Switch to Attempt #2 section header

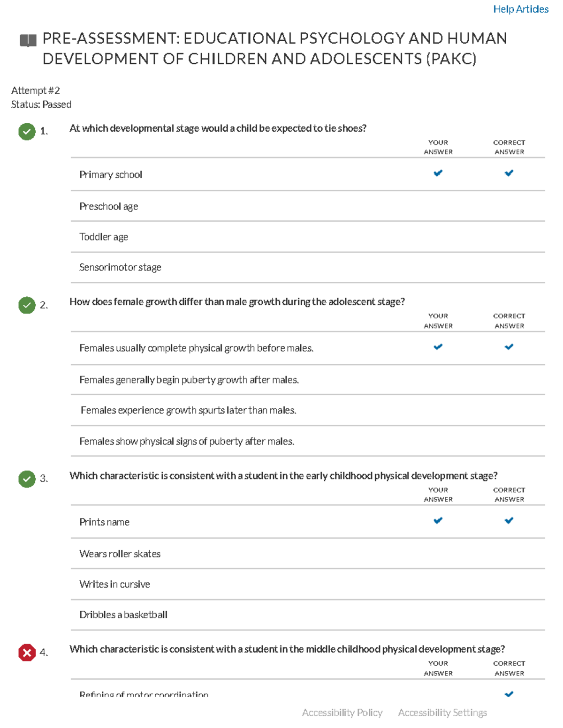pos(35,90)
